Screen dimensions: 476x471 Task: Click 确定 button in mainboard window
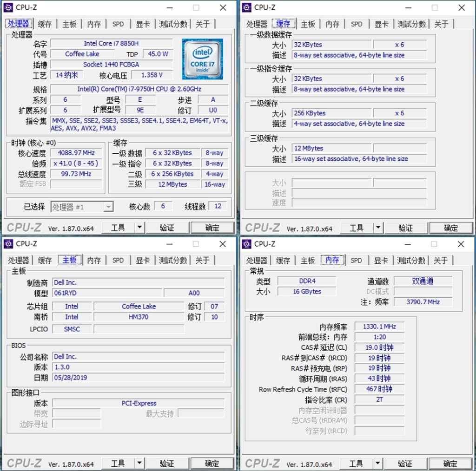212,464
